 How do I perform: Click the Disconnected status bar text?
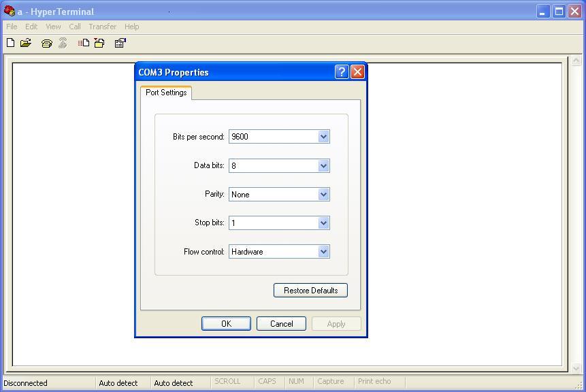coord(25,383)
